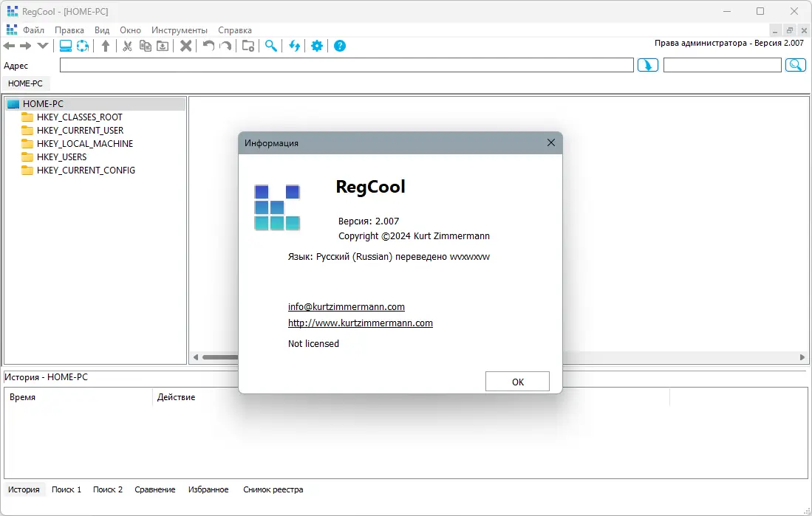This screenshot has width=812, height=516.
Task: Open the Правка menu
Action: 69,30
